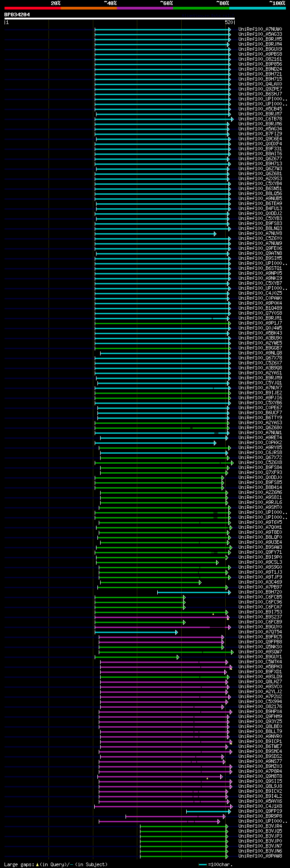Select hit UniRef100_B8LNQ3
This screenshot has height=868, width=290.
point(260,229)
